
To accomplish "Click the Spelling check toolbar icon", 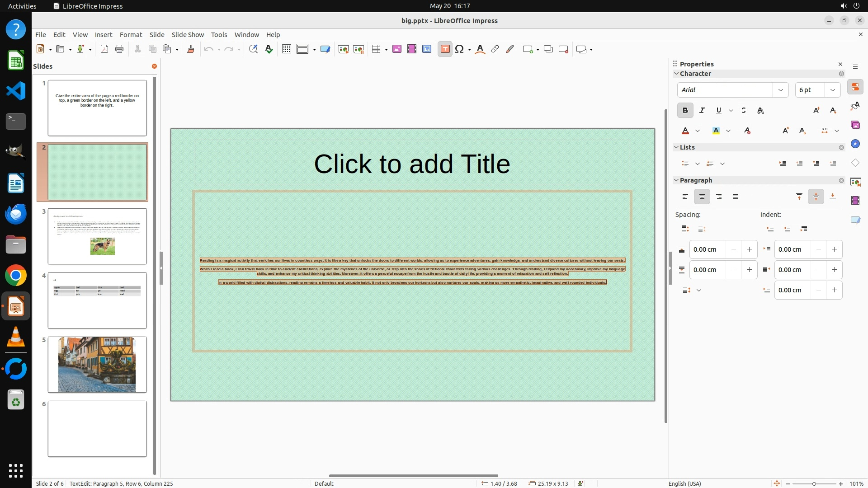I will pyautogui.click(x=269, y=49).
